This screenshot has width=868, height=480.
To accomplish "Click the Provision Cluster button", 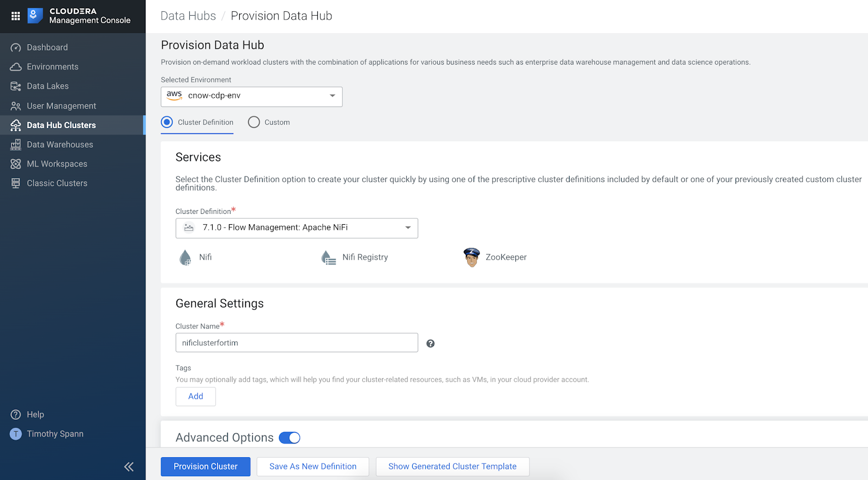I will 206,466.
